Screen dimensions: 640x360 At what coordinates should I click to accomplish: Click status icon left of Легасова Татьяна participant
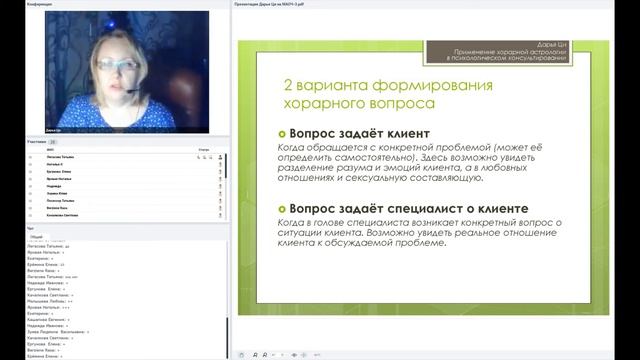tap(30, 157)
